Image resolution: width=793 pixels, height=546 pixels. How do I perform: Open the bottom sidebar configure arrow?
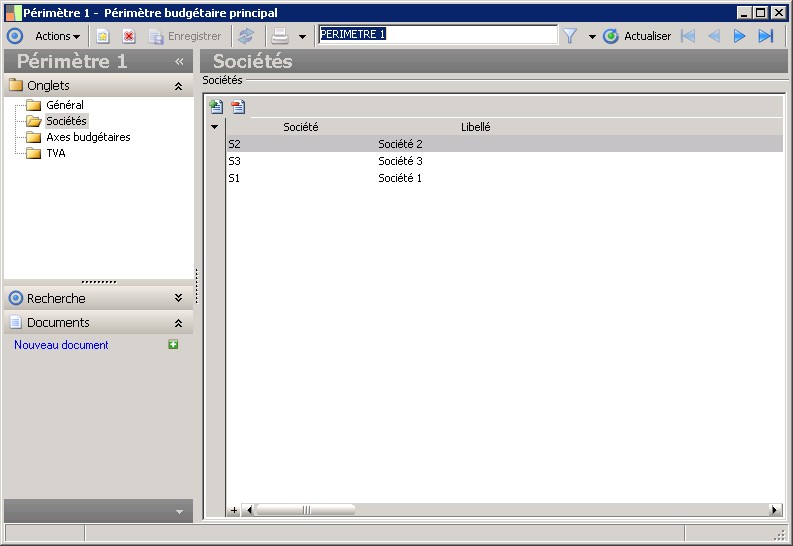(180, 512)
